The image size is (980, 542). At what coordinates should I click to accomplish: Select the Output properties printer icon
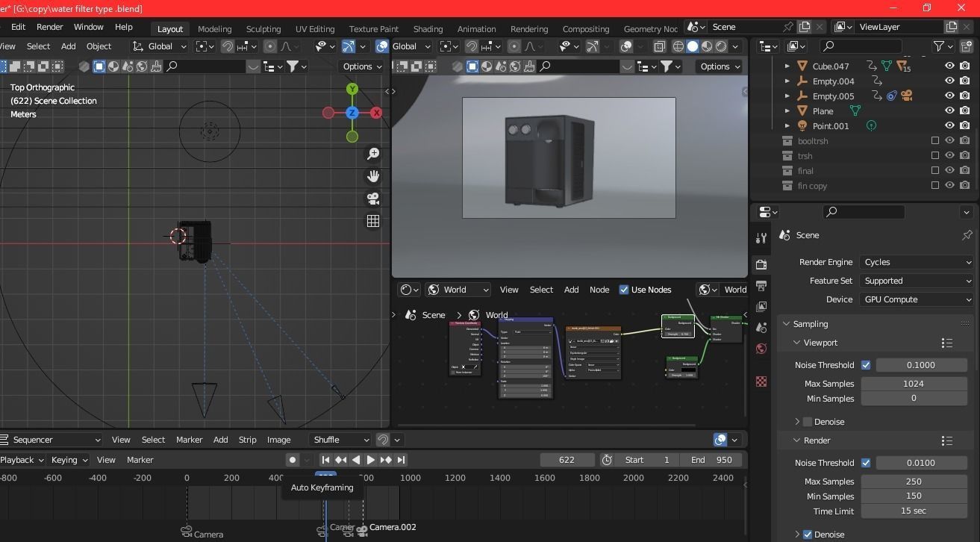point(761,285)
